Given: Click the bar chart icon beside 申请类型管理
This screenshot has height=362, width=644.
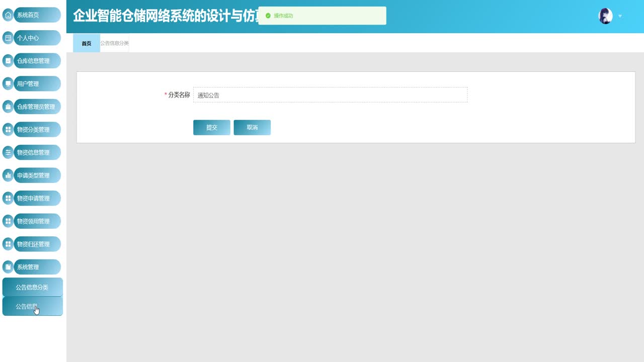Looking at the screenshot, I should pos(8,175).
